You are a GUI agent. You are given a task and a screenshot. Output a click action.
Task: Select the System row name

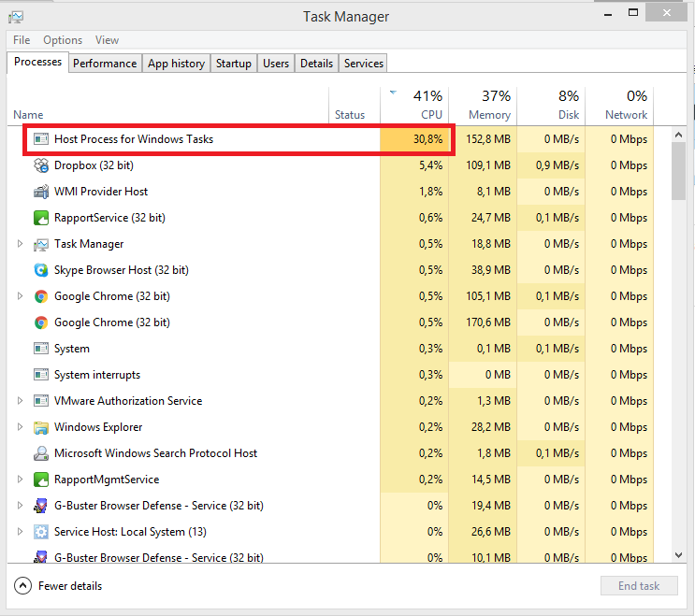coord(72,349)
